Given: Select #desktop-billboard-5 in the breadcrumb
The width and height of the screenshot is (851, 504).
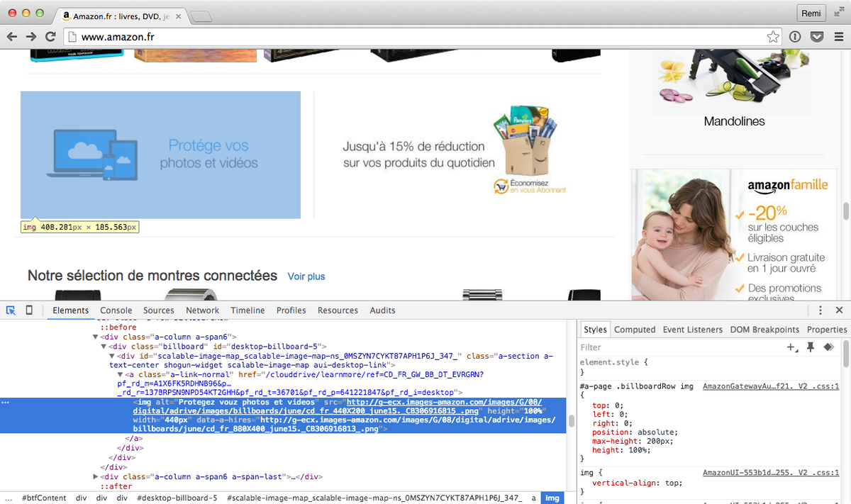Looking at the screenshot, I should click(x=177, y=498).
